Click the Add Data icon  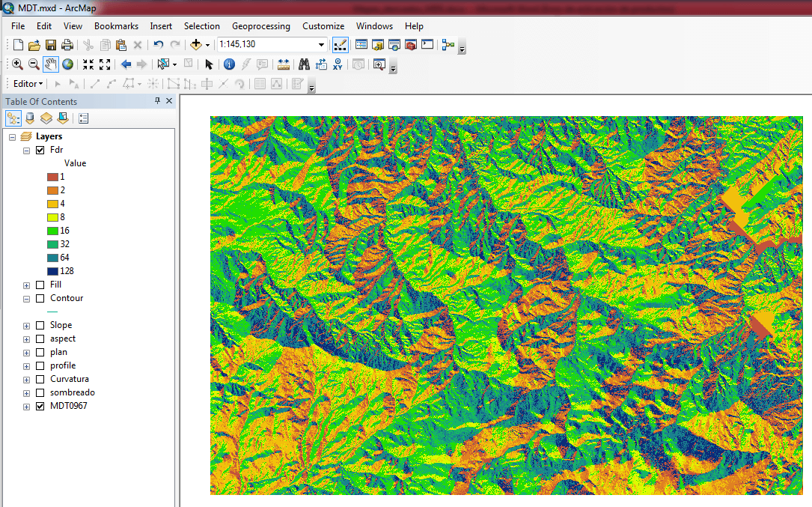point(196,45)
